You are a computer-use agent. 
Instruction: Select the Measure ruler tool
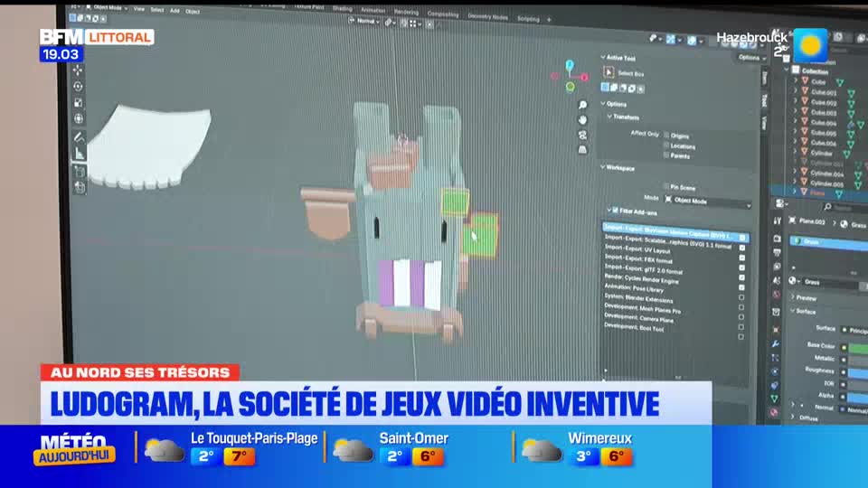[80, 154]
